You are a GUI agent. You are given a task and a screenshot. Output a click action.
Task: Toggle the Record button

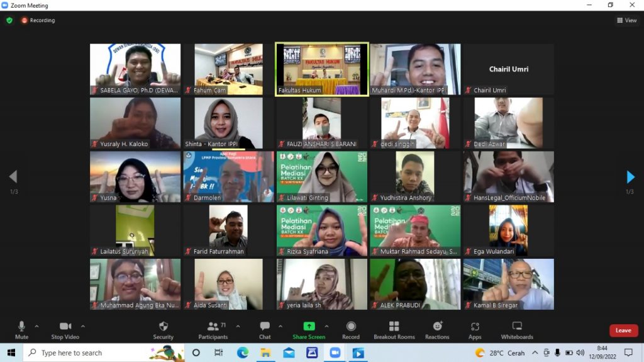tap(351, 326)
